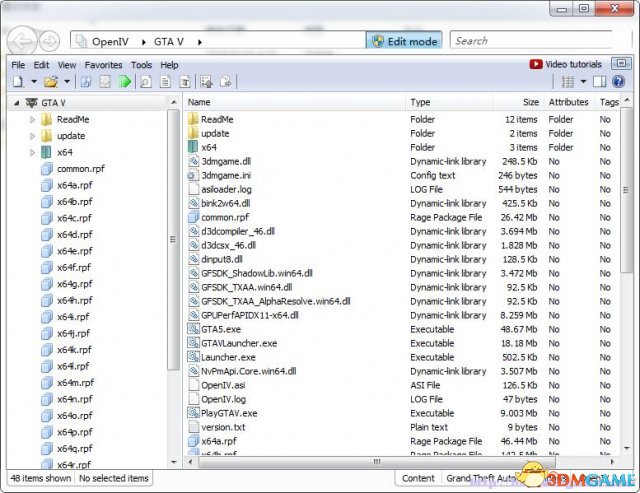Click the common.rpf icon in file list
Viewport: 640px width, 493px height.
coord(193,217)
